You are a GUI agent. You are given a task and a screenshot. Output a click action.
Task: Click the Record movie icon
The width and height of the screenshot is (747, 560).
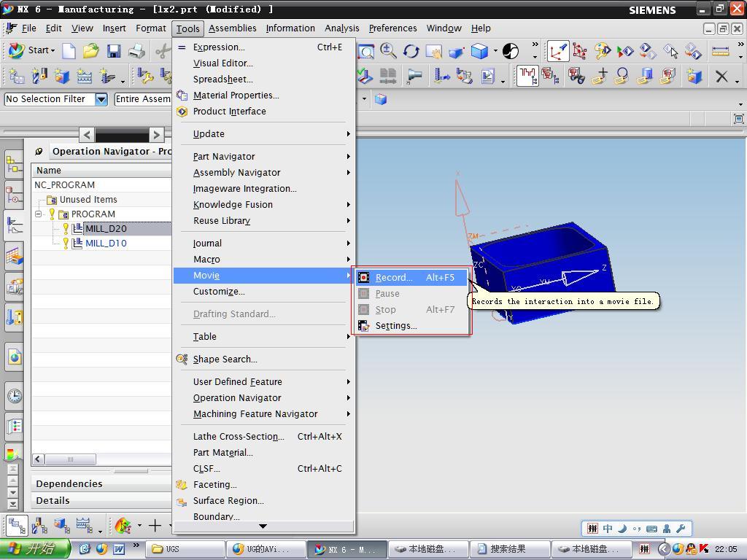point(363,277)
